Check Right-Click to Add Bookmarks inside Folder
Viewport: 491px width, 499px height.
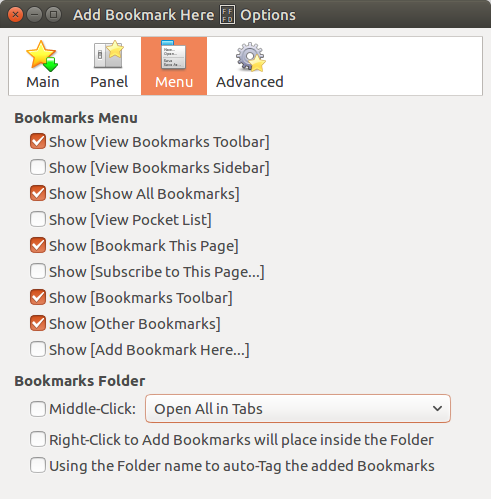(x=38, y=439)
